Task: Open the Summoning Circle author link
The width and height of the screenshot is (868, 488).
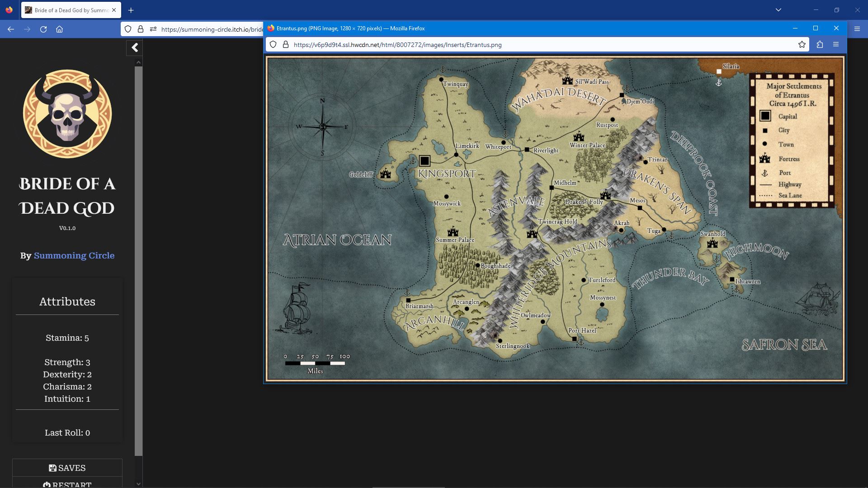Action: click(74, 255)
